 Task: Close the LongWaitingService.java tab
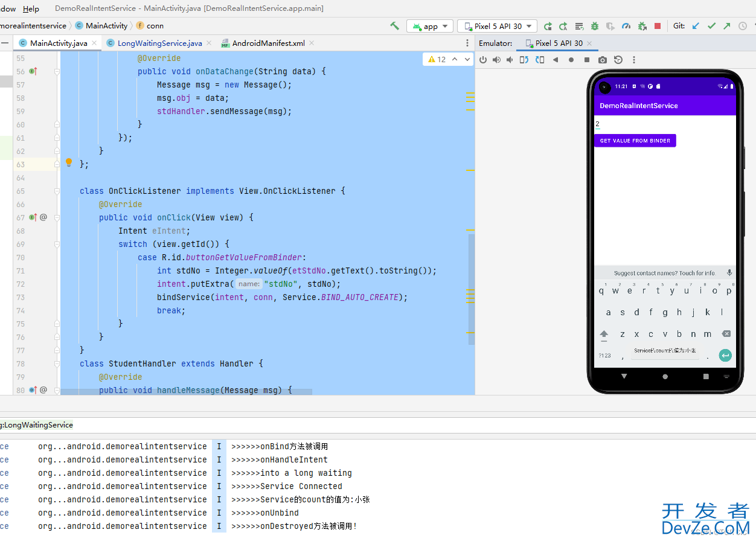tap(209, 43)
